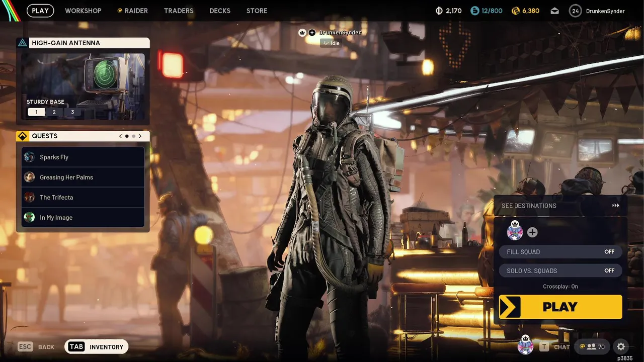
Task: Invite a squad member with plus button
Action: pos(532,232)
